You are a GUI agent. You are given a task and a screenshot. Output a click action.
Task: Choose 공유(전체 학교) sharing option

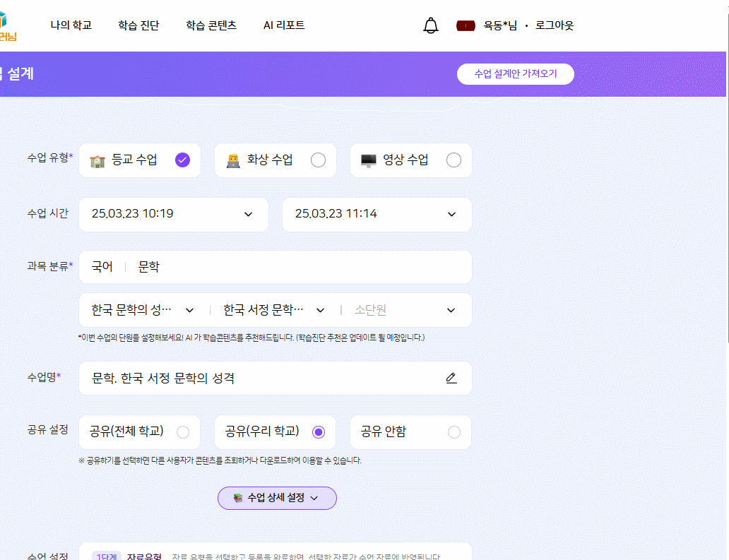coord(183,432)
